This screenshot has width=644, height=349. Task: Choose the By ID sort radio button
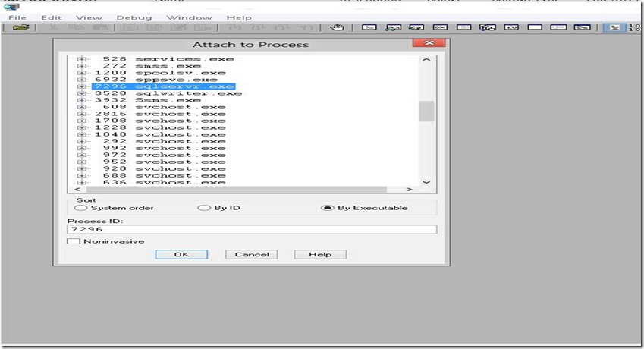click(x=203, y=208)
